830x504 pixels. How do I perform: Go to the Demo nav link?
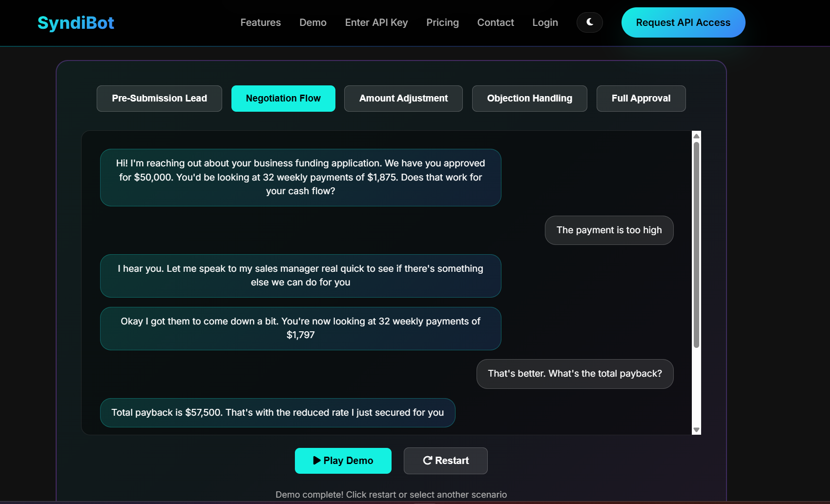(x=312, y=22)
